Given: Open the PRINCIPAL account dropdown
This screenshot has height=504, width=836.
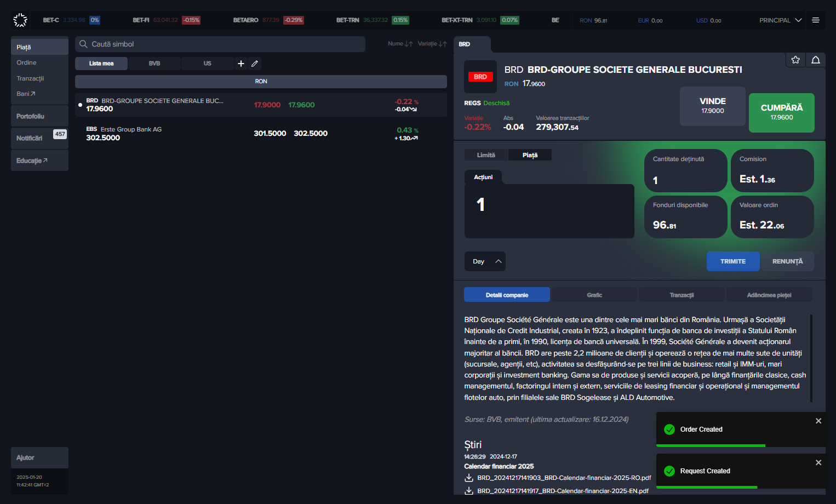Looking at the screenshot, I should (780, 20).
